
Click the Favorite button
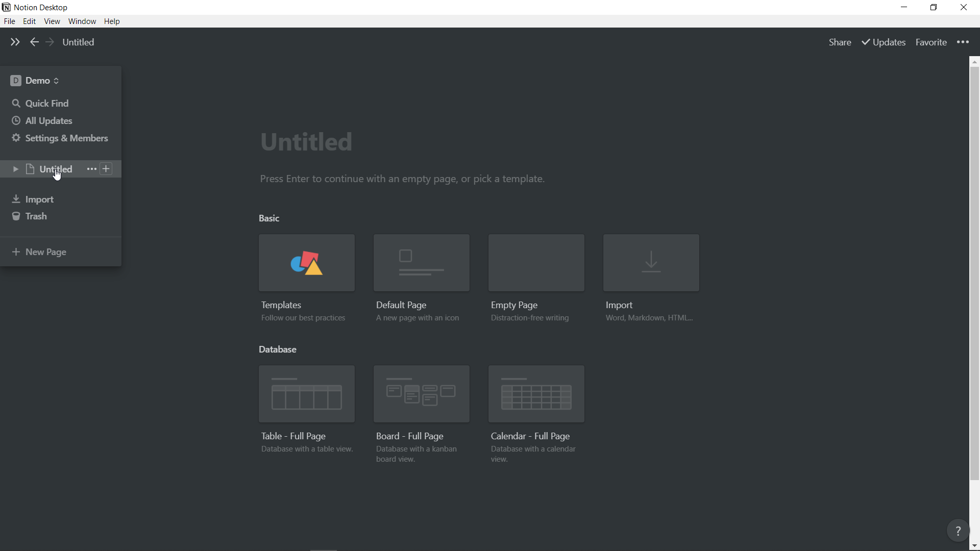click(x=931, y=42)
